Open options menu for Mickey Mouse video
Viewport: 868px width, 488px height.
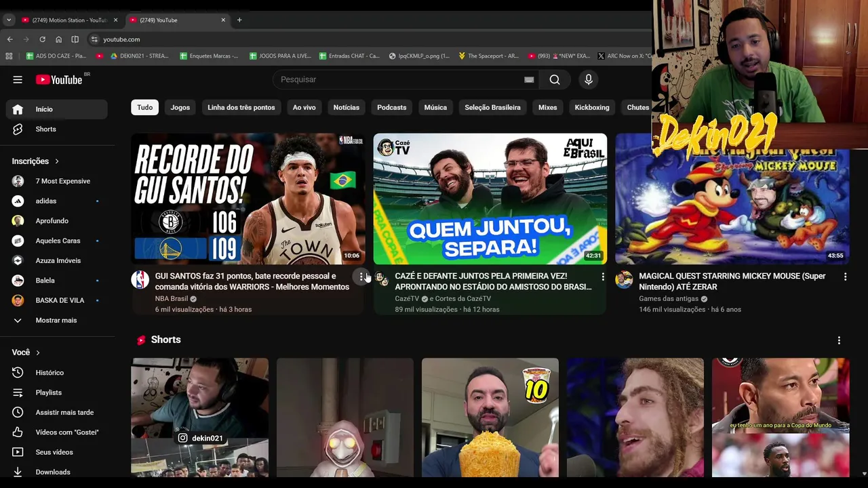845,277
